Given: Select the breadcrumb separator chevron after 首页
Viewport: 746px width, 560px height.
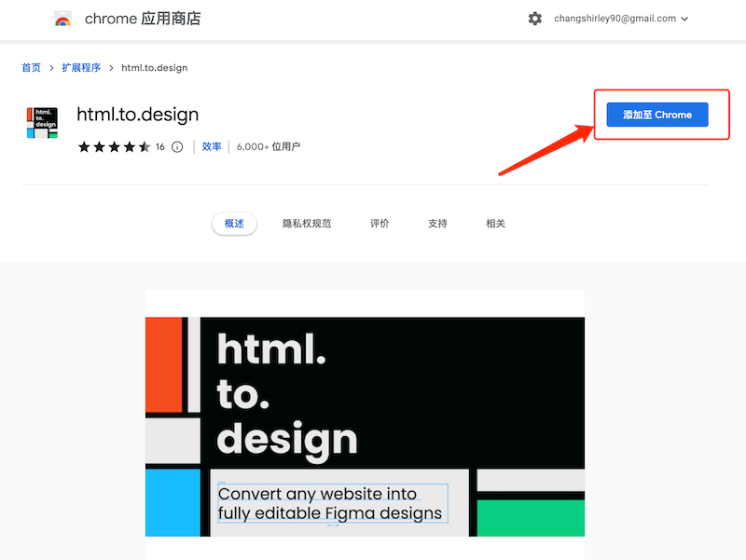Looking at the screenshot, I should (51, 67).
